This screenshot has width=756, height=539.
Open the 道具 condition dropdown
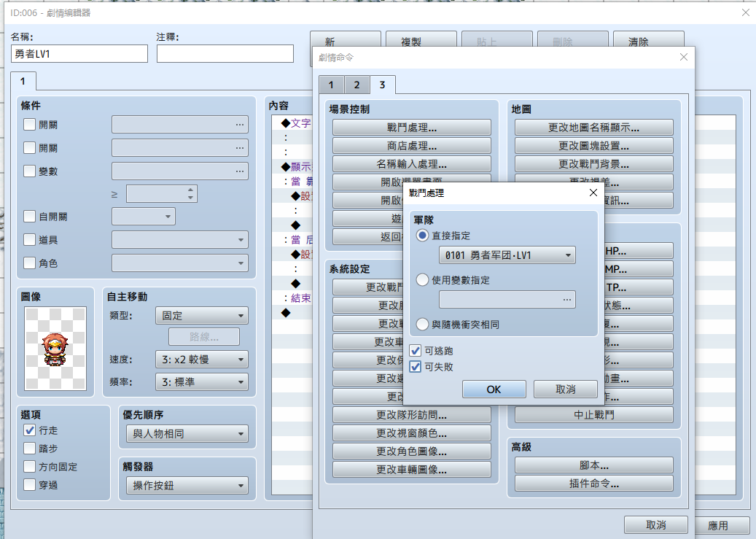[180, 239]
